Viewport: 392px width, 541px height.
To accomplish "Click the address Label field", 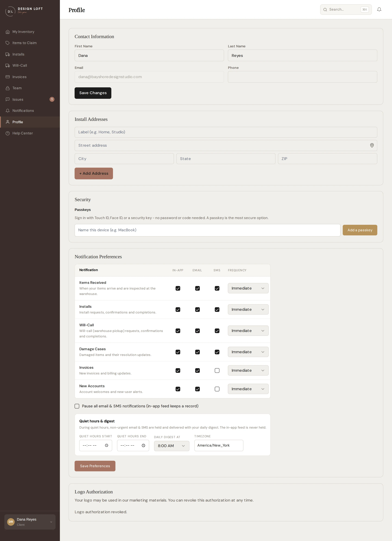I will (226, 132).
